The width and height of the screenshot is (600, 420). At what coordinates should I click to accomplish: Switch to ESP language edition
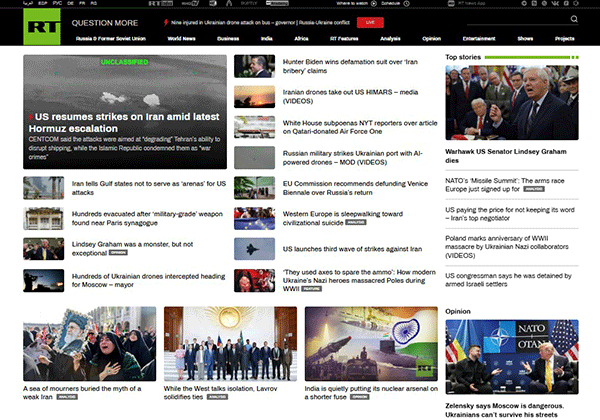(42, 3)
